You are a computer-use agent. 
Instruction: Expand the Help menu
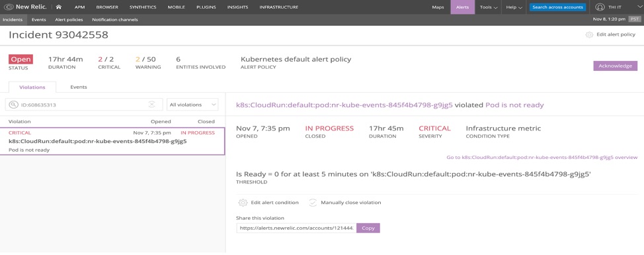tap(514, 7)
